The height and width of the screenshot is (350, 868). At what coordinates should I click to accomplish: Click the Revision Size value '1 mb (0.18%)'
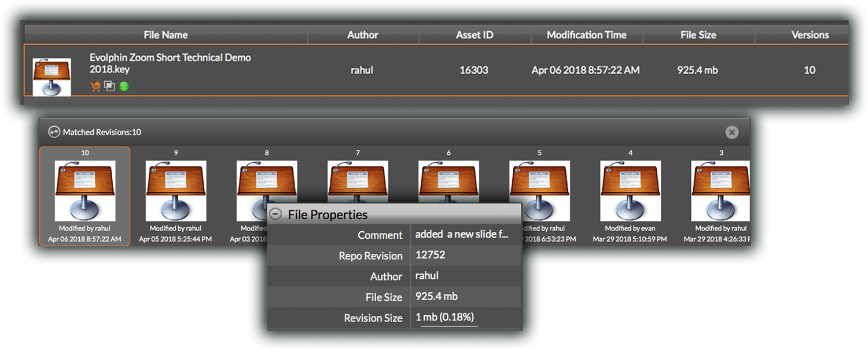click(x=444, y=317)
